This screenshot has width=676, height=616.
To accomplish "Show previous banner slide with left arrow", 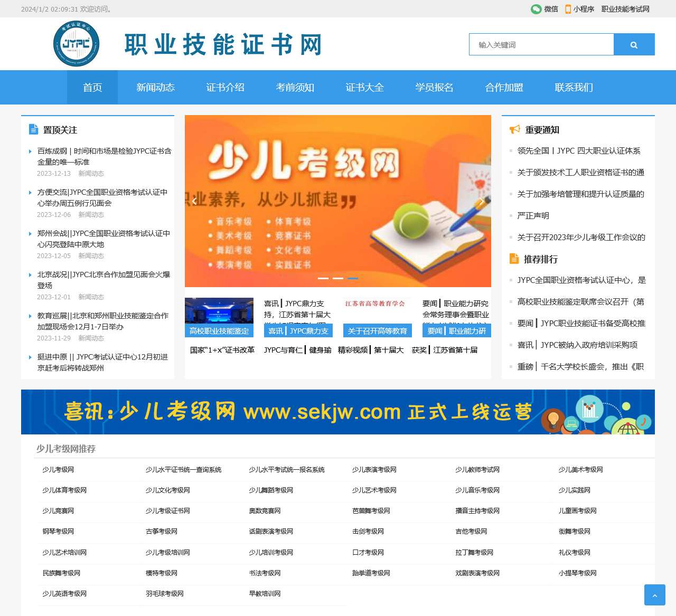I will [194, 201].
